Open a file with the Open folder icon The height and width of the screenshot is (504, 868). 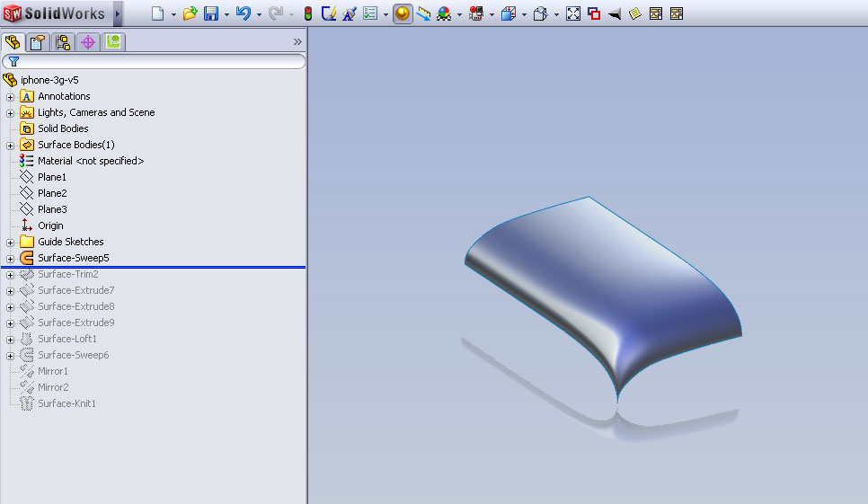(x=190, y=13)
